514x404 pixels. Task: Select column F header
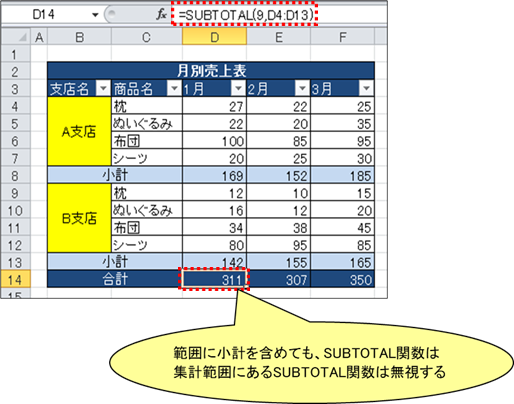(342, 37)
